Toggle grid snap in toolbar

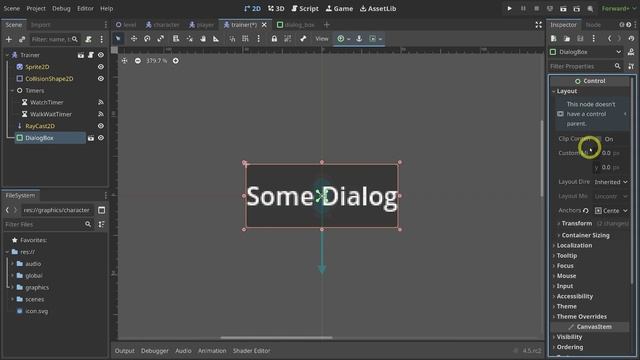tap(245, 39)
